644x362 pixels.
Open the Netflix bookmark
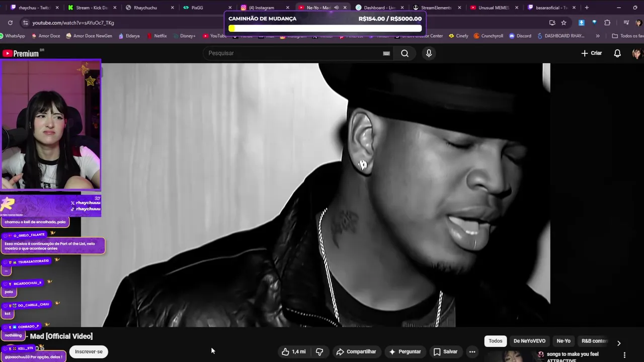pos(156,36)
